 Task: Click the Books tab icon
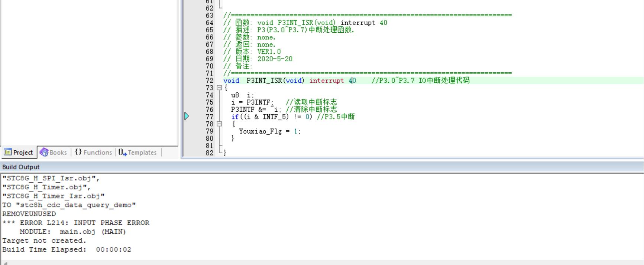tap(44, 153)
